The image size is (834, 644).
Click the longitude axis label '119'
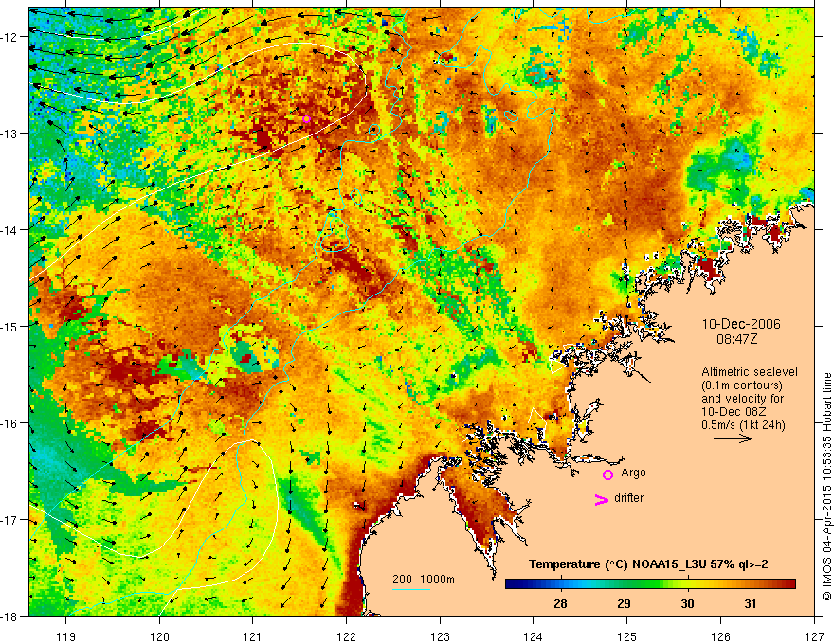point(66,636)
